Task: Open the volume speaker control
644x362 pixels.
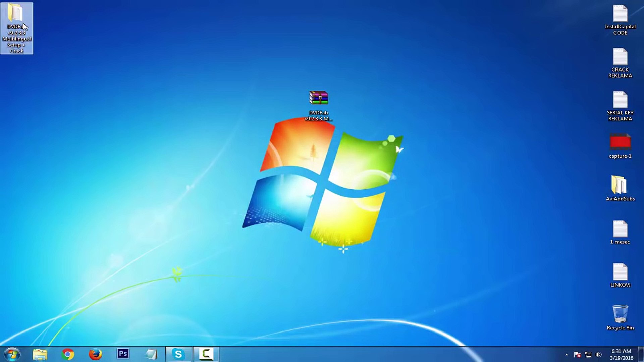Action: (599, 354)
